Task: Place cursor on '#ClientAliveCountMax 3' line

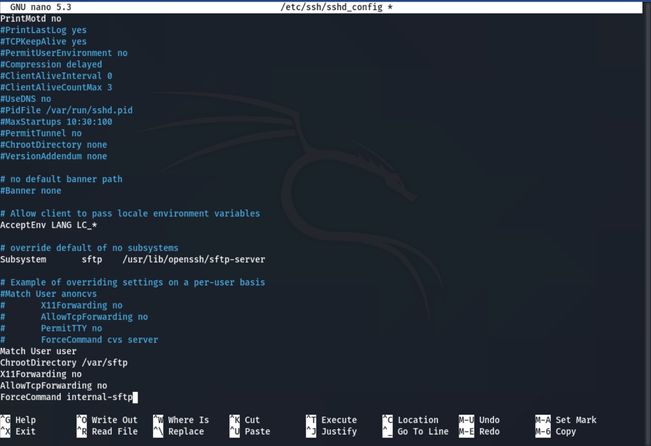Action: [x=56, y=87]
